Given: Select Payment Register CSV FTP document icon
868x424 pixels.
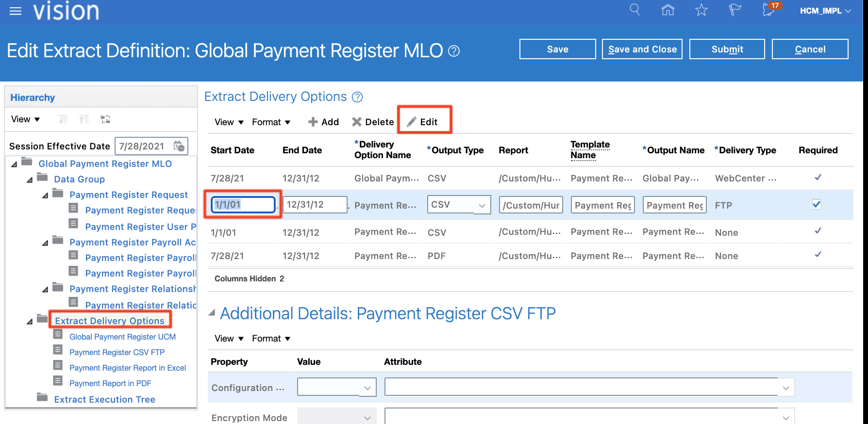Looking at the screenshot, I should tap(58, 350).
